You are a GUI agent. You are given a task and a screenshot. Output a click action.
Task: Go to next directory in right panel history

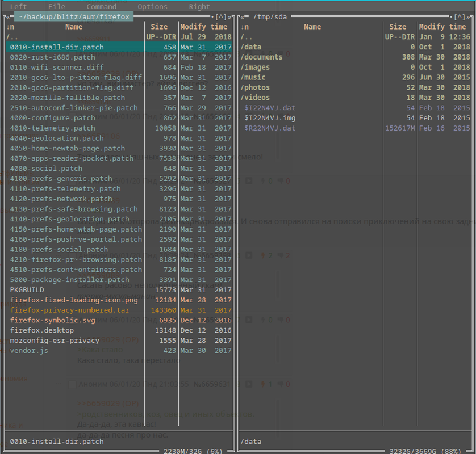point(468,16)
